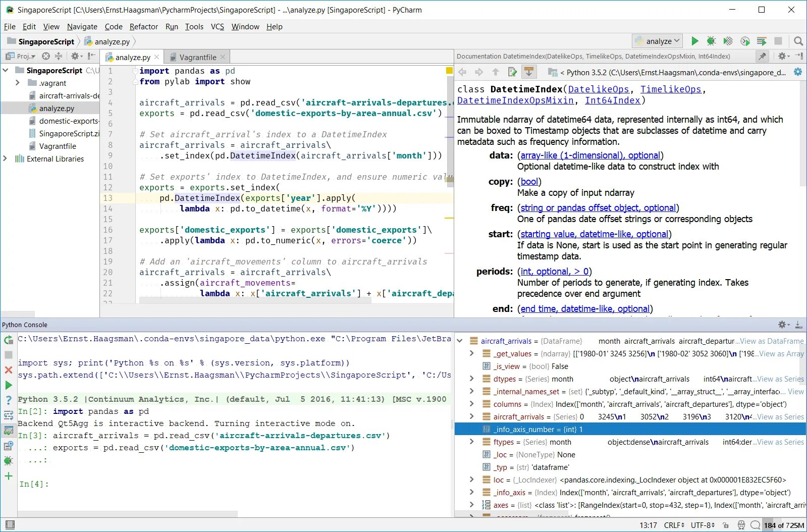
Task: Change CRLF line separator
Action: 674,525
